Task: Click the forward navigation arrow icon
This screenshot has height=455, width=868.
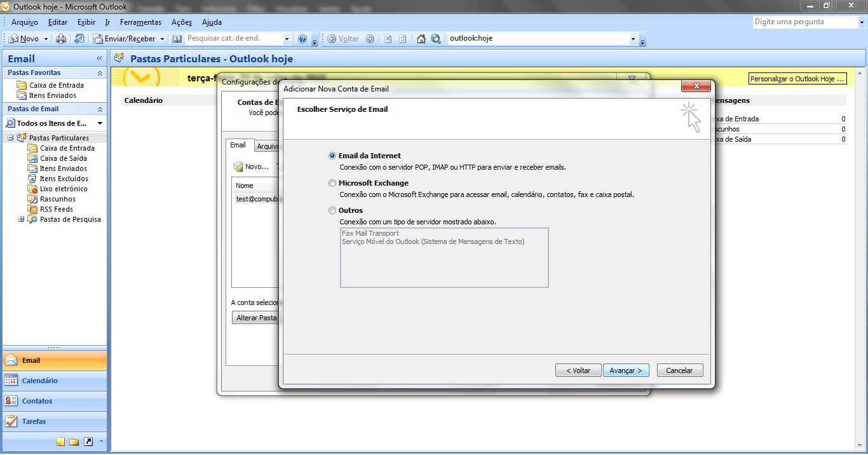Action: click(x=370, y=39)
